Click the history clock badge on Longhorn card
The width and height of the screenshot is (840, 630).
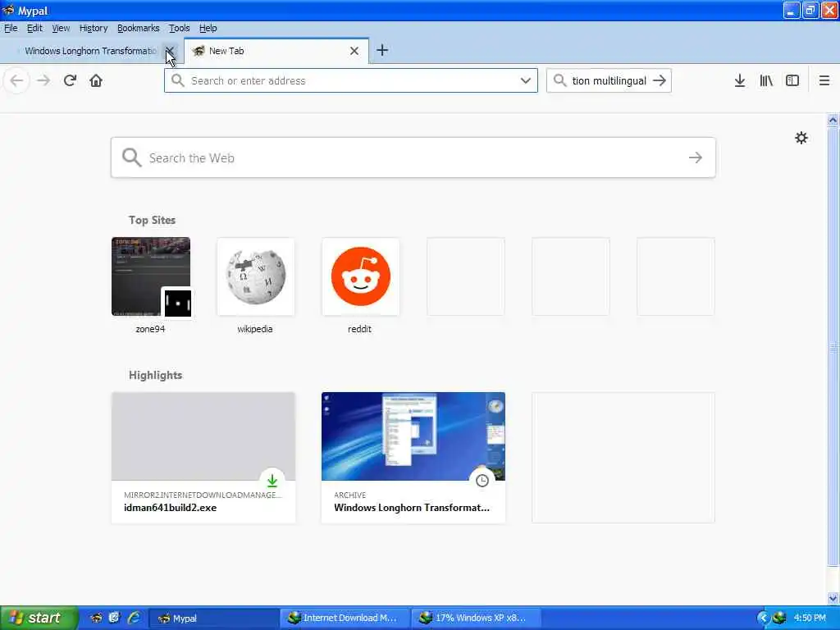pyautogui.click(x=482, y=481)
